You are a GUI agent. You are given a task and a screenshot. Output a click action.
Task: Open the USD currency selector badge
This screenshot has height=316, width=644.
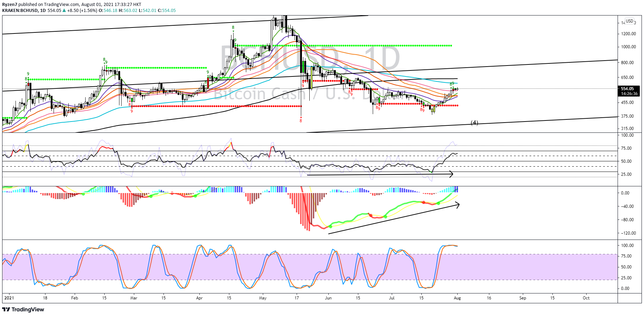tap(629, 21)
